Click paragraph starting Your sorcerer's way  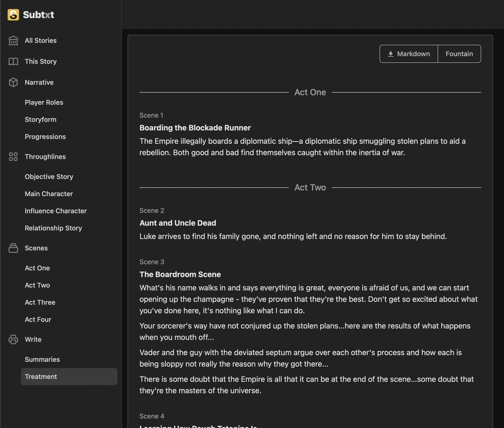point(305,331)
